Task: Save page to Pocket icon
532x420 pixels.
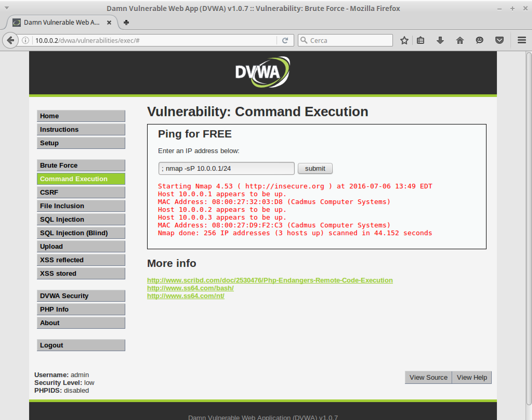Action: tap(499, 40)
